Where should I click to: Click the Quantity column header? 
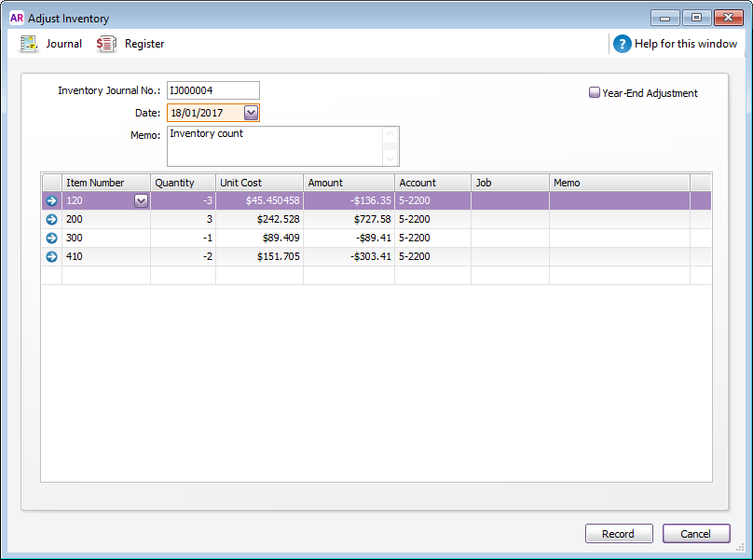[x=183, y=182]
